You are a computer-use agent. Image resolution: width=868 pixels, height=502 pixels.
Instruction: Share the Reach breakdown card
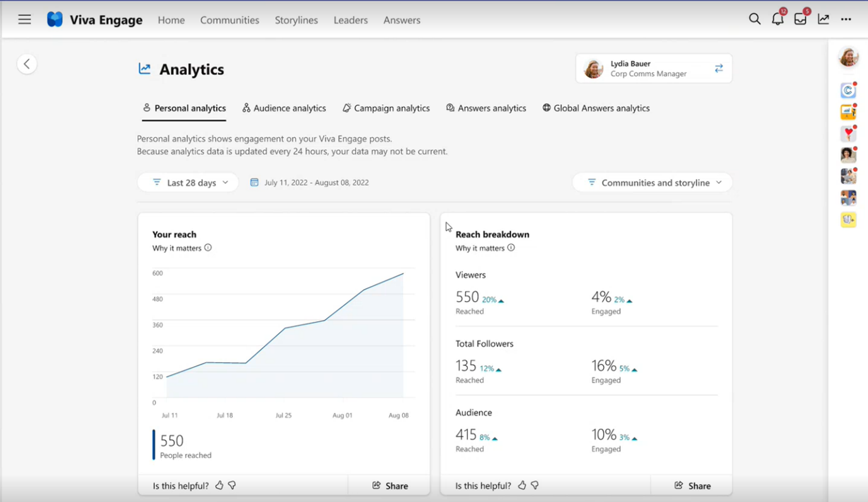692,486
